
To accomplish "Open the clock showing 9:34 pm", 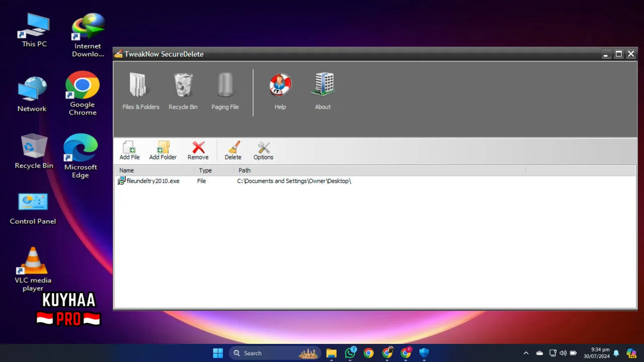I will pos(597,353).
